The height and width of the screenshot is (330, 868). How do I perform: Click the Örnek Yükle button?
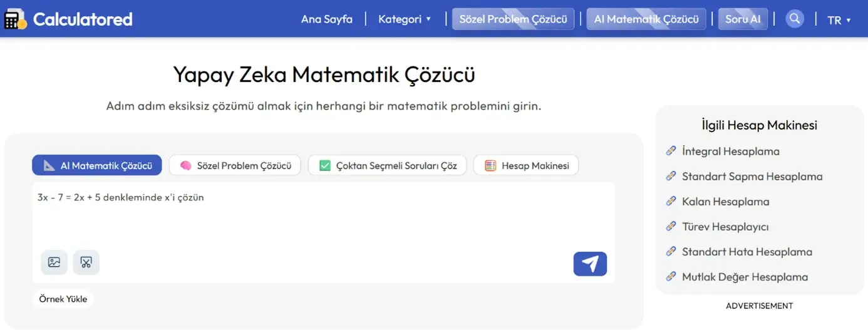[63, 299]
